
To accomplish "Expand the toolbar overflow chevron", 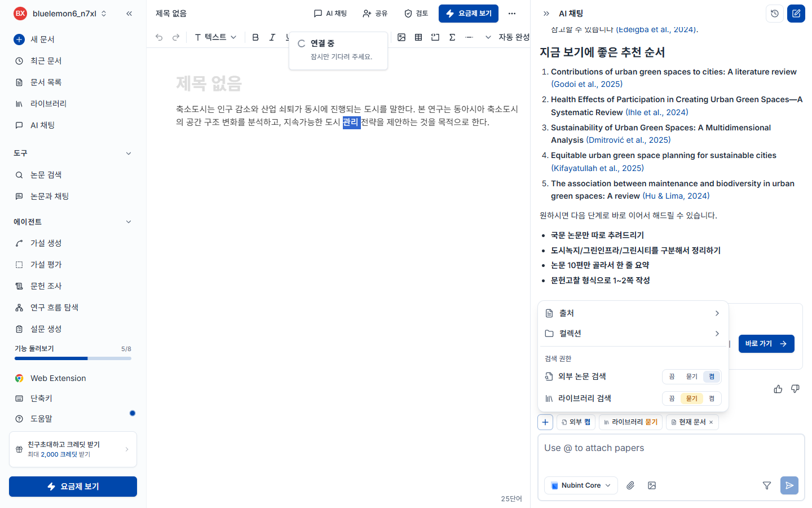I will [488, 37].
